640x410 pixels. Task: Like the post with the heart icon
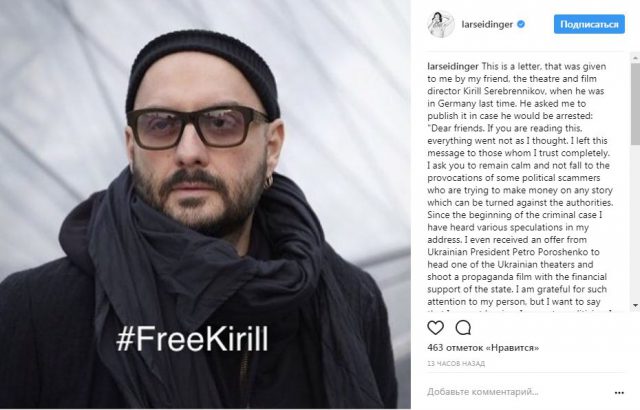pos(436,328)
